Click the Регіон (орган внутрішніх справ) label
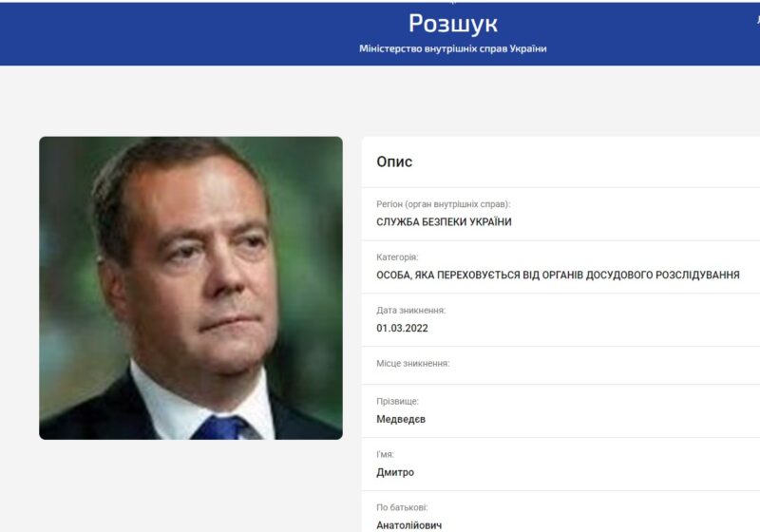760x532 pixels. pyautogui.click(x=443, y=204)
